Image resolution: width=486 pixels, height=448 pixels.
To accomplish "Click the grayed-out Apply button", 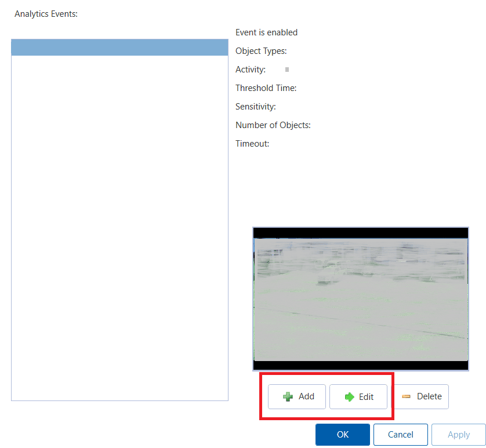I will pyautogui.click(x=458, y=434).
